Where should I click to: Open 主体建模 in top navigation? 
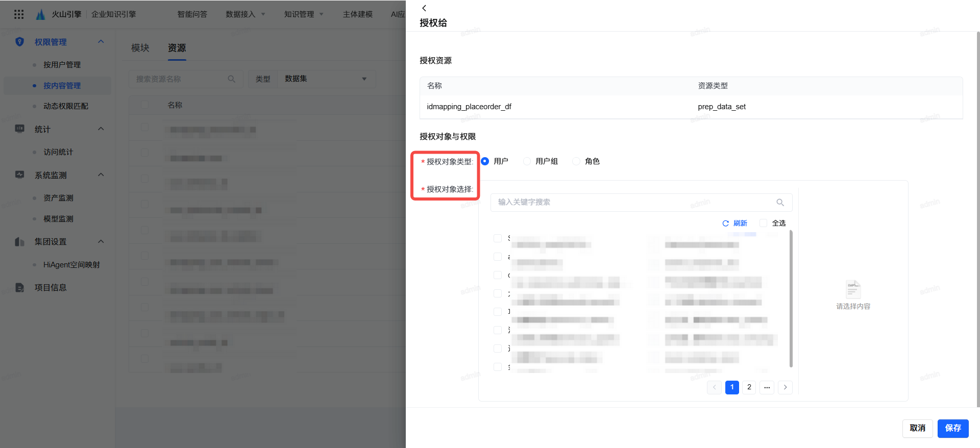coord(357,14)
